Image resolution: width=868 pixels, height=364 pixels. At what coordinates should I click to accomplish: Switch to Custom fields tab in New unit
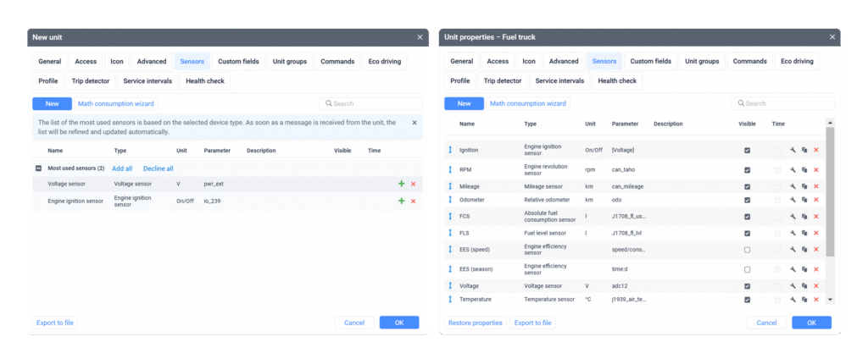[237, 61]
